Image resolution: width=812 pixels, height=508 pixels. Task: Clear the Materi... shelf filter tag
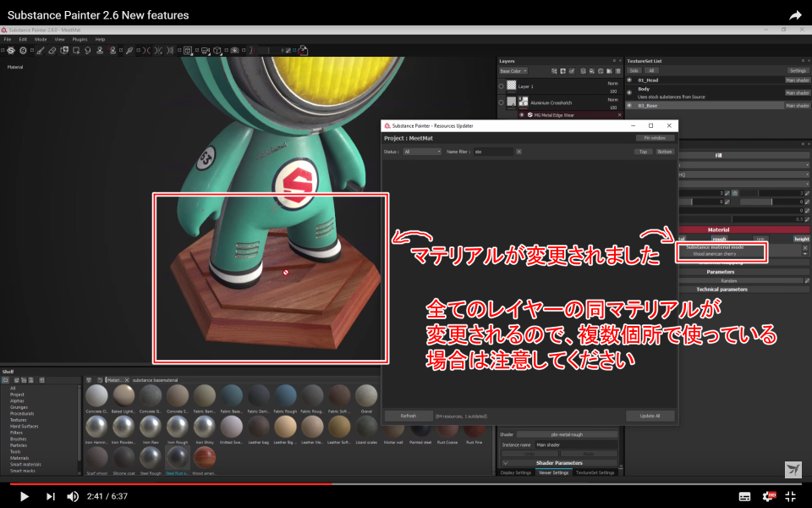click(127, 380)
